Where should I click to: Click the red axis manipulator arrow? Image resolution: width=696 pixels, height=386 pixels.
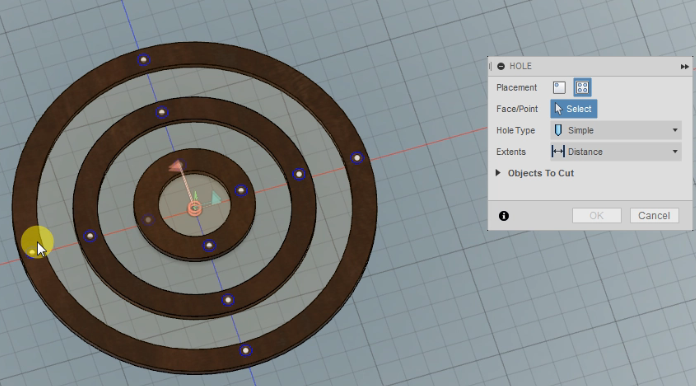click(176, 166)
